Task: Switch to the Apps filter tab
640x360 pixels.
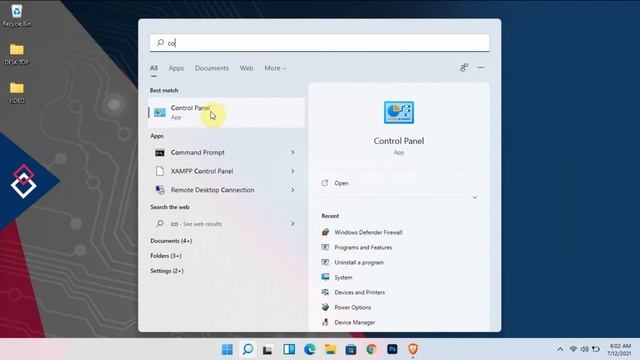Action: [x=176, y=68]
